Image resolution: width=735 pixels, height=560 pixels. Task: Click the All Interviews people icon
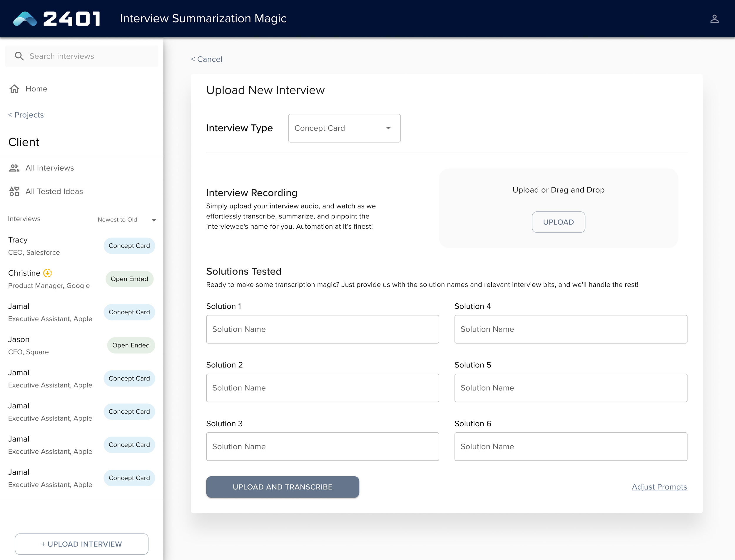click(14, 168)
